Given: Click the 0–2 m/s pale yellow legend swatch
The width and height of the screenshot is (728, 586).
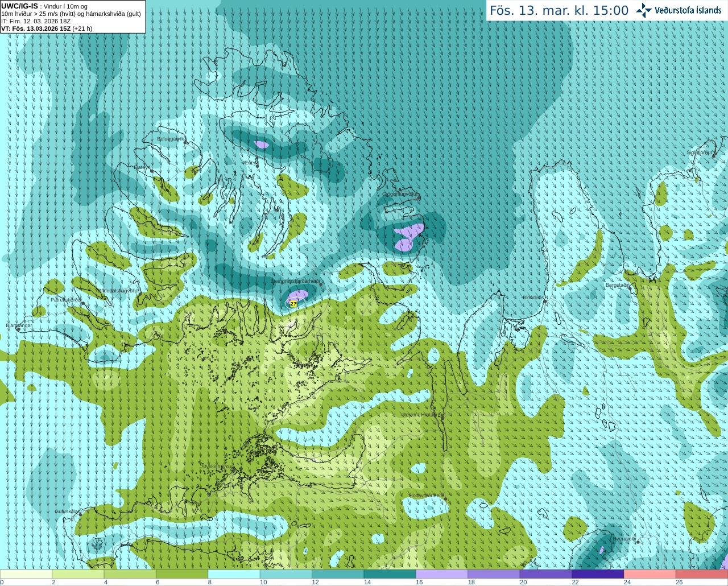Looking at the screenshot, I should [26, 574].
